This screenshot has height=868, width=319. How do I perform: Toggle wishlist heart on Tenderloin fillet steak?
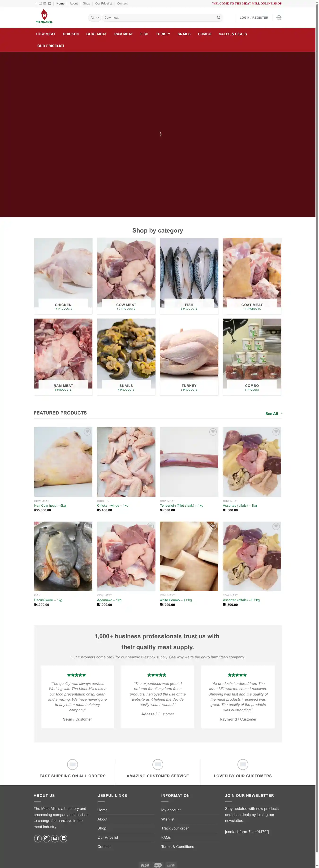click(x=213, y=432)
